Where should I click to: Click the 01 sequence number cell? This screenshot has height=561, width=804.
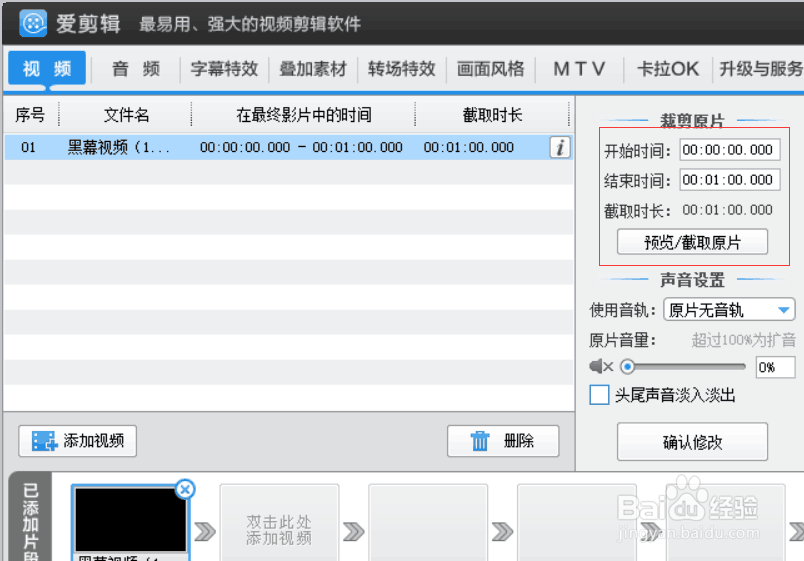(x=28, y=148)
